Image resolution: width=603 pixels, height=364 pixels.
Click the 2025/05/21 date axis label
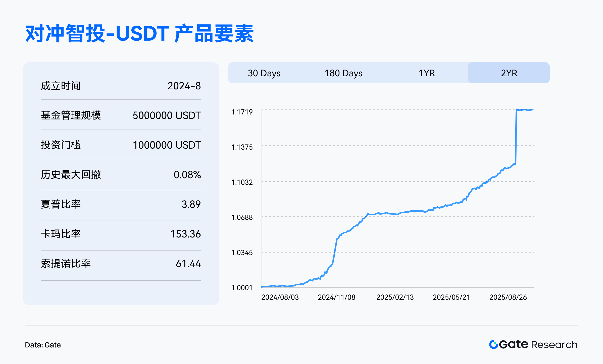(x=451, y=297)
